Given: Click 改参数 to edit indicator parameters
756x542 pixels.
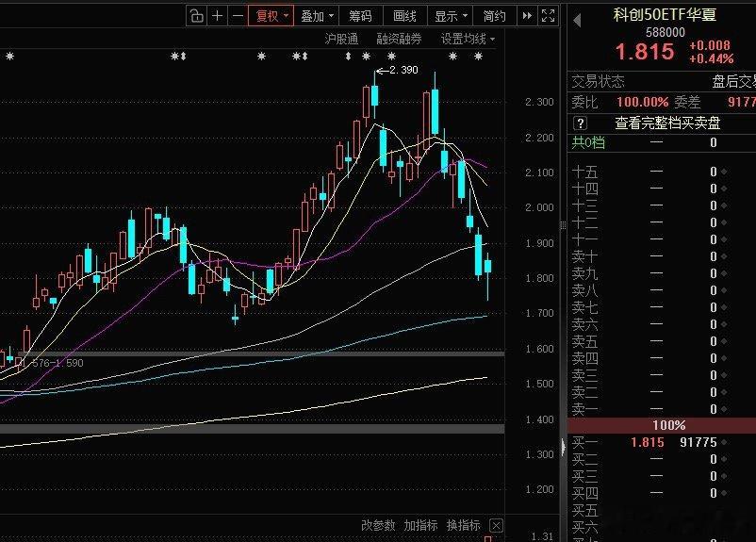Looking at the screenshot, I should pyautogui.click(x=378, y=525).
